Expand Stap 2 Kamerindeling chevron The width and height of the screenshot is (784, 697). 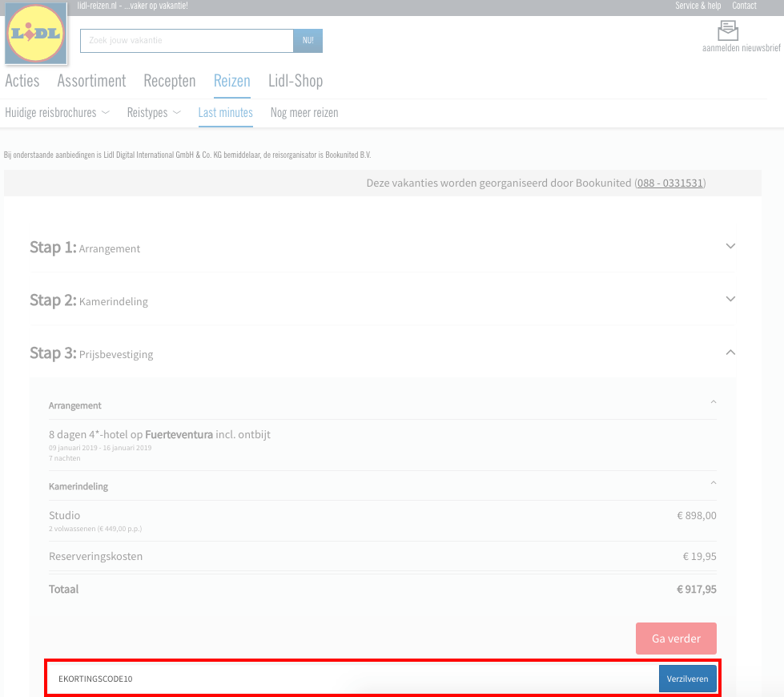[730, 299]
